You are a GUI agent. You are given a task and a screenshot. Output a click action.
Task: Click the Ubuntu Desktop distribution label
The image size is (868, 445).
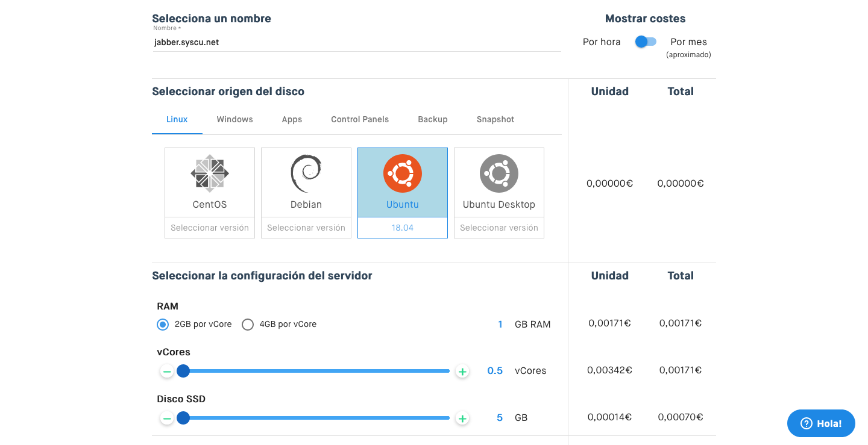point(499,205)
